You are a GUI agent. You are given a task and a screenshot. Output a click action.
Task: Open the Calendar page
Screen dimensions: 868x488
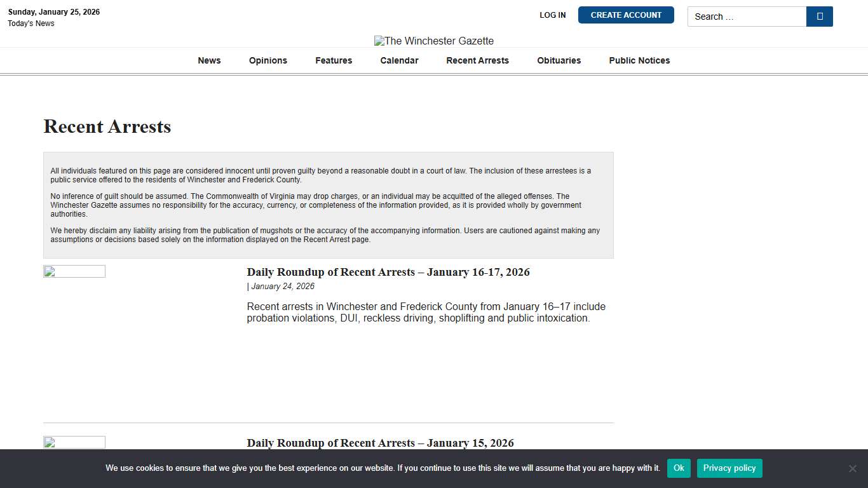tap(399, 60)
